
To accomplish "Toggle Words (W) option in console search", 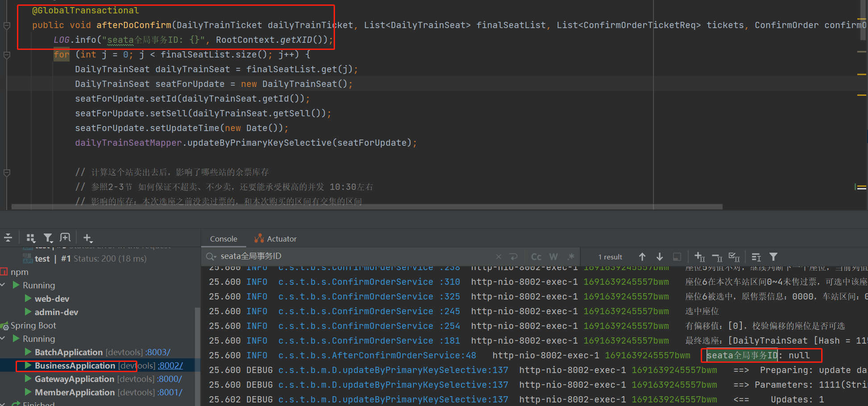I will click(554, 257).
